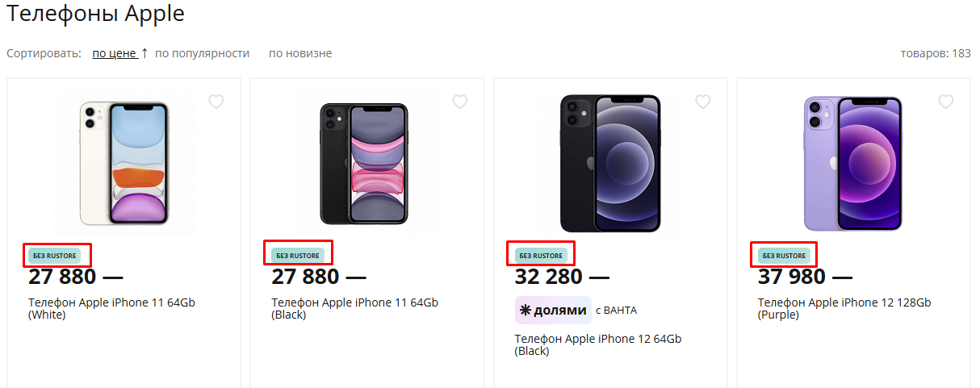Viewport: 980px width, 388px height.
Task: Open "Телефон Apple iPhone 11 64Gb (Black)" link
Action: tap(354, 308)
